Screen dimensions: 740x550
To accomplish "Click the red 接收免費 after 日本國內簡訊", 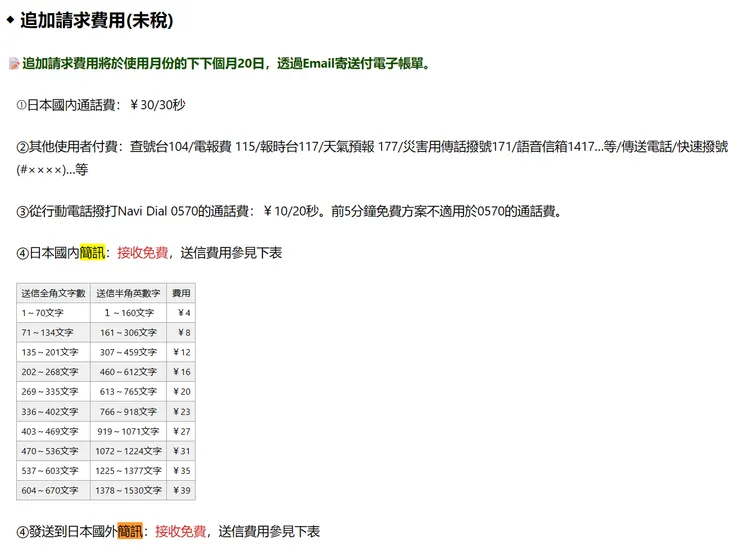I will (x=143, y=253).
